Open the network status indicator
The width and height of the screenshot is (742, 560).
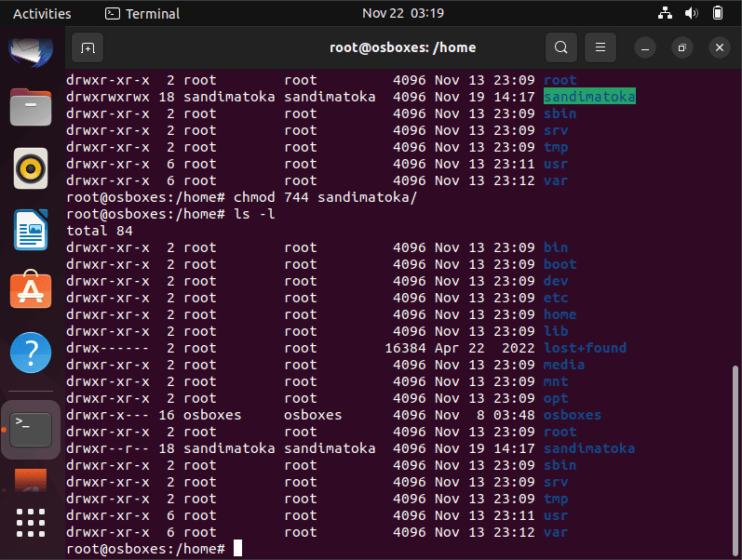tap(665, 13)
